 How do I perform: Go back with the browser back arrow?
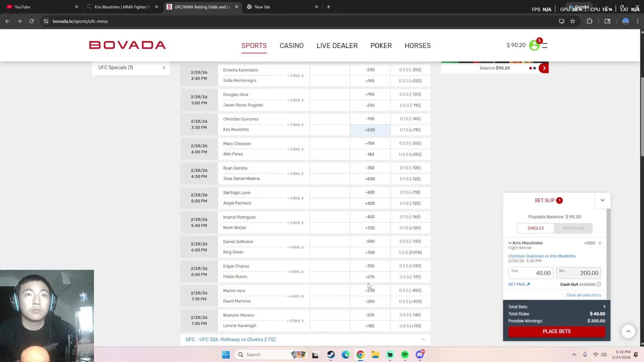click(x=7, y=21)
